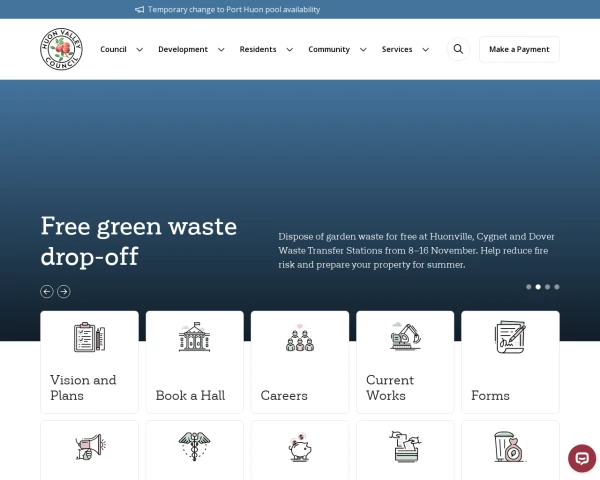Open the Services nav item
Viewport: 600px width, 480px height.
(397, 49)
